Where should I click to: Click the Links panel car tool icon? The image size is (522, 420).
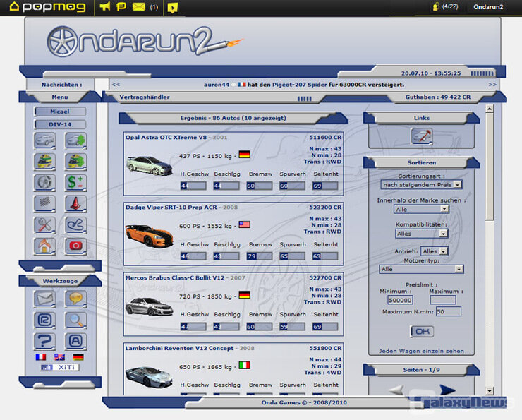[422, 136]
